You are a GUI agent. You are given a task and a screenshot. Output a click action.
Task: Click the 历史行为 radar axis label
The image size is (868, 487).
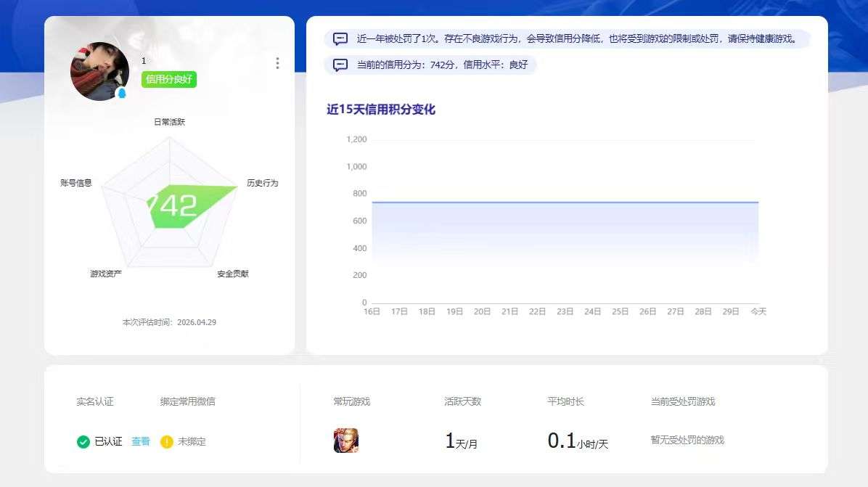click(263, 183)
